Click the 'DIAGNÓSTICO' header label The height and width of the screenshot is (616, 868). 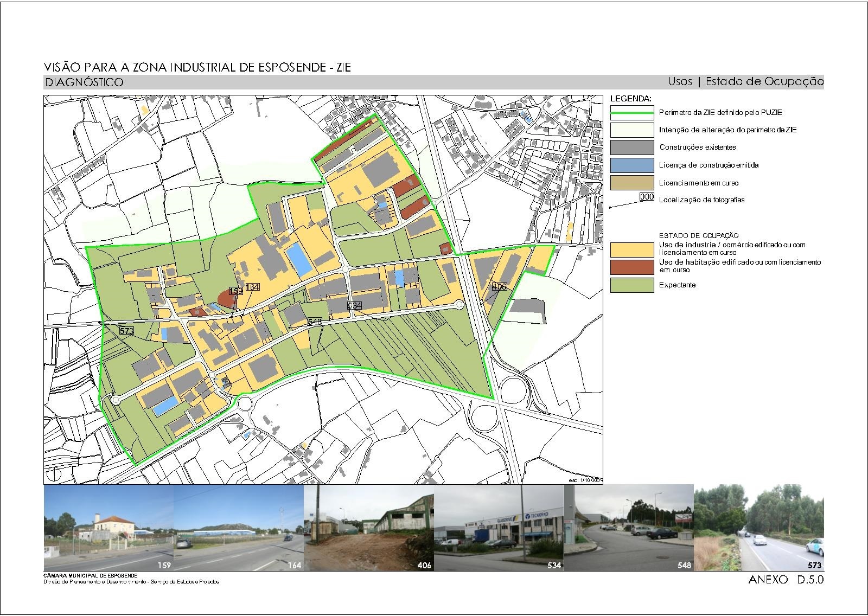coord(84,82)
